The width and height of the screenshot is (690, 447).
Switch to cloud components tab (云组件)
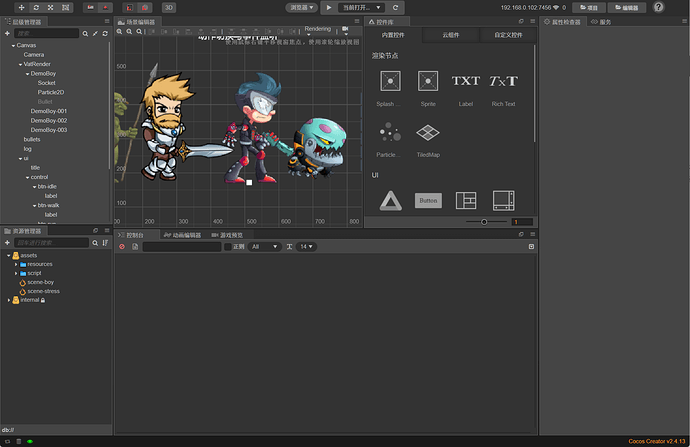point(451,35)
